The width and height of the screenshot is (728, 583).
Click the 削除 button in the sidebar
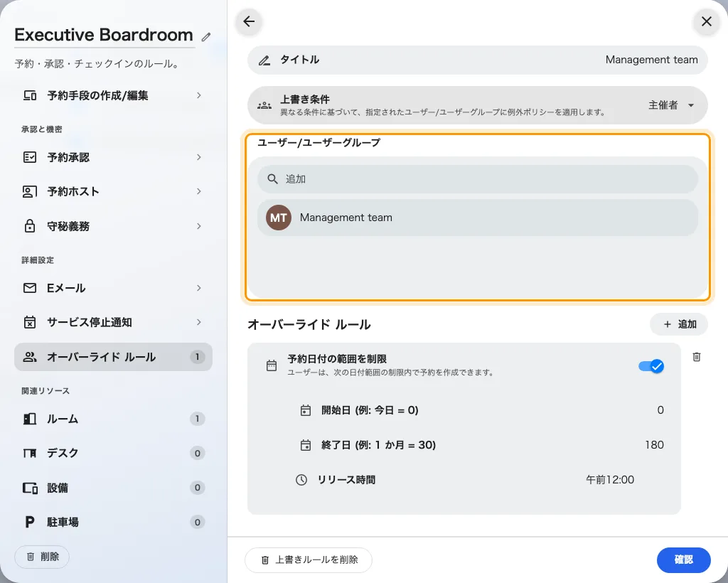tap(42, 557)
